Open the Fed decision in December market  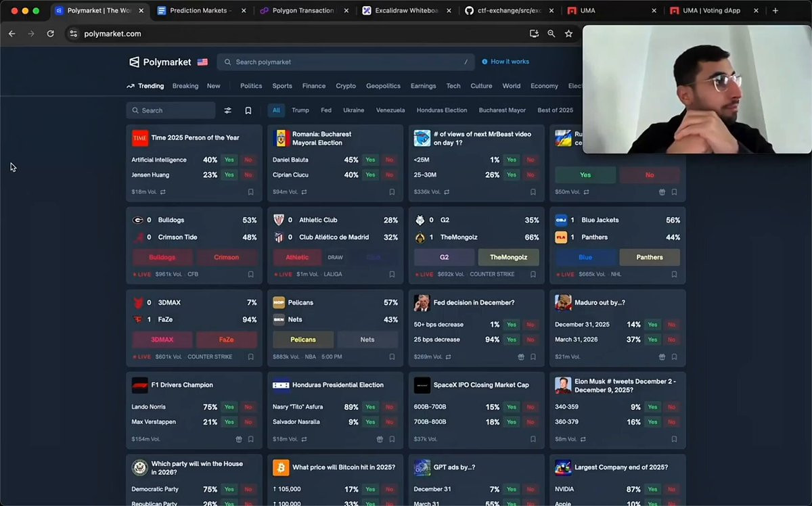474,302
